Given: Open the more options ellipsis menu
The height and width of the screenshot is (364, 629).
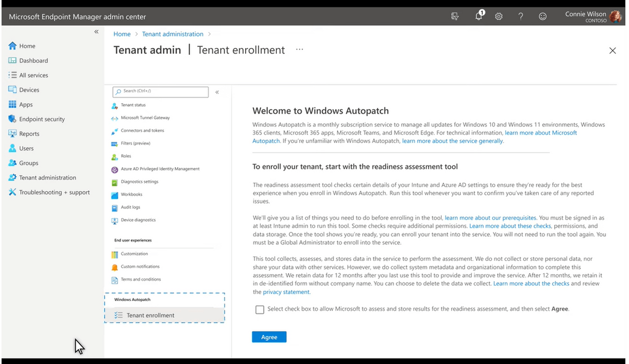Looking at the screenshot, I should [299, 49].
